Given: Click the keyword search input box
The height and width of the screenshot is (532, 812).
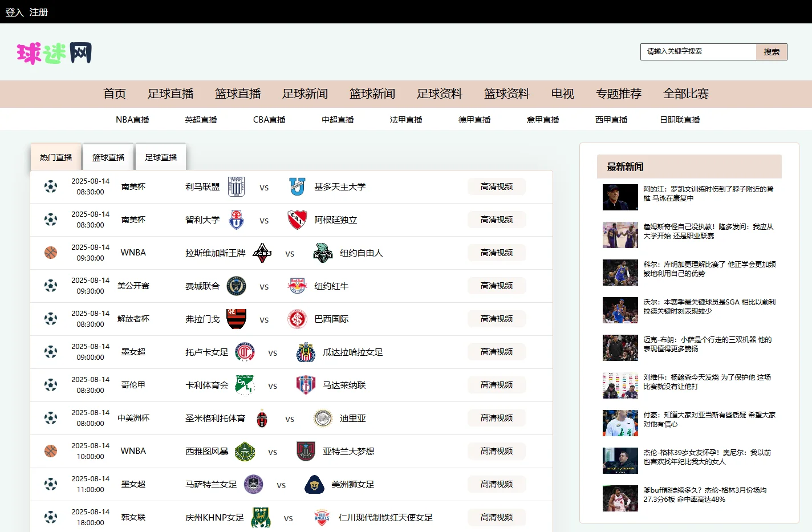Looking at the screenshot, I should pyautogui.click(x=699, y=52).
